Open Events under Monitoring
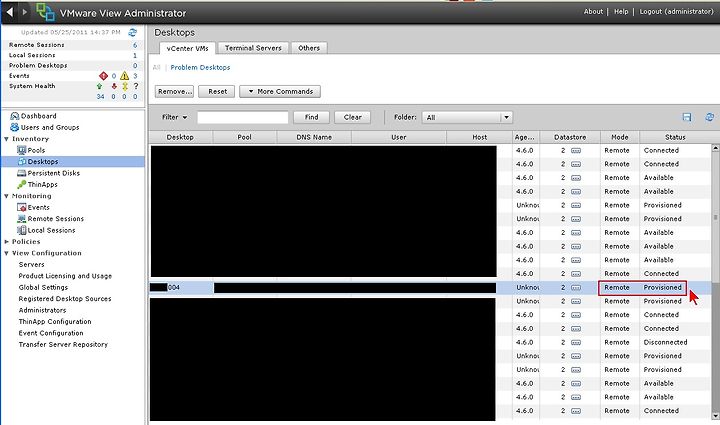Viewport: 720px width, 425px height. [33, 207]
